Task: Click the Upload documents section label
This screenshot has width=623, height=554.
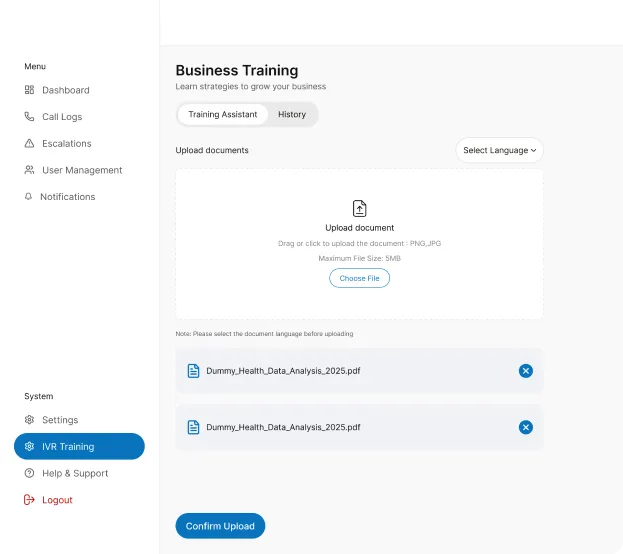Action: (212, 150)
